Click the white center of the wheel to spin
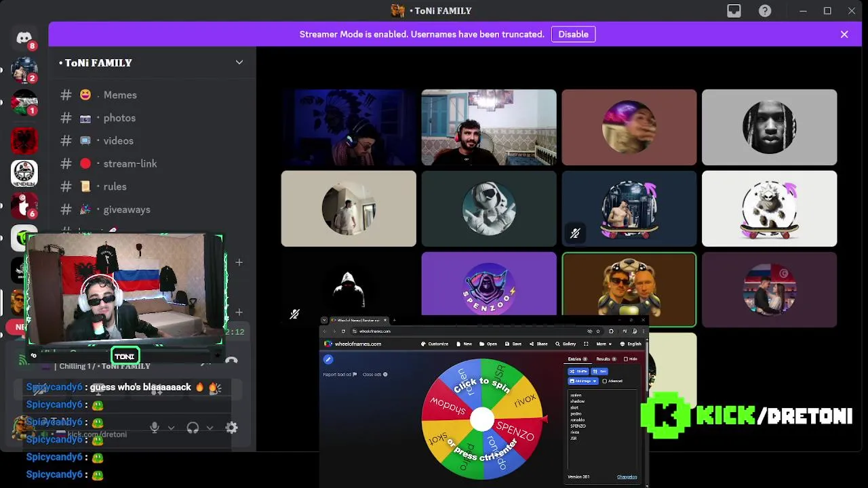The image size is (868, 488). click(482, 420)
